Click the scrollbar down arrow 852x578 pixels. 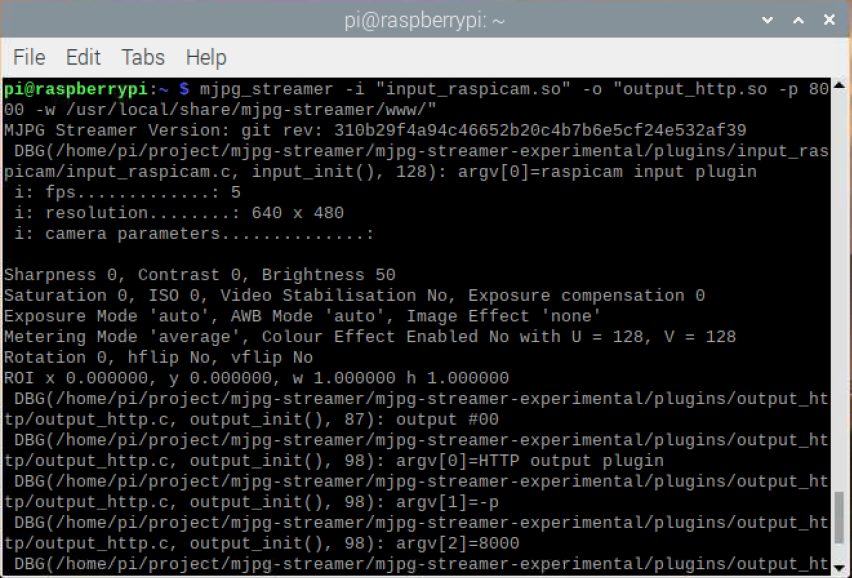tap(840, 567)
